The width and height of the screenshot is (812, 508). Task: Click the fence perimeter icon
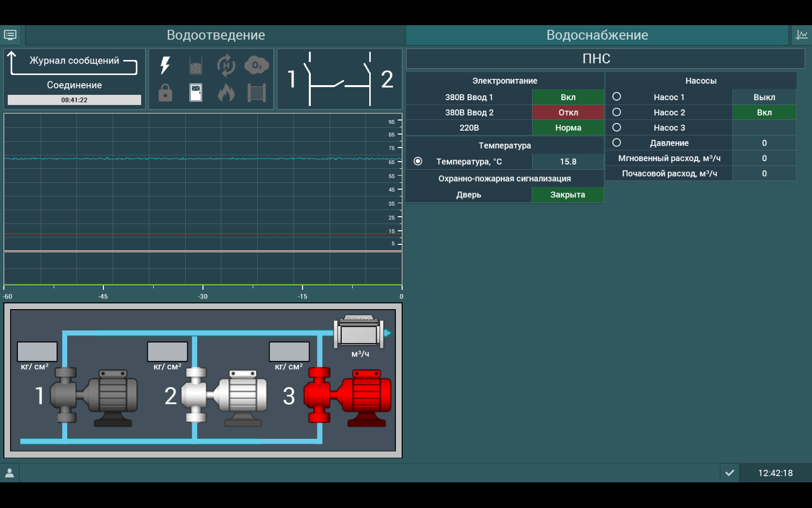[257, 92]
